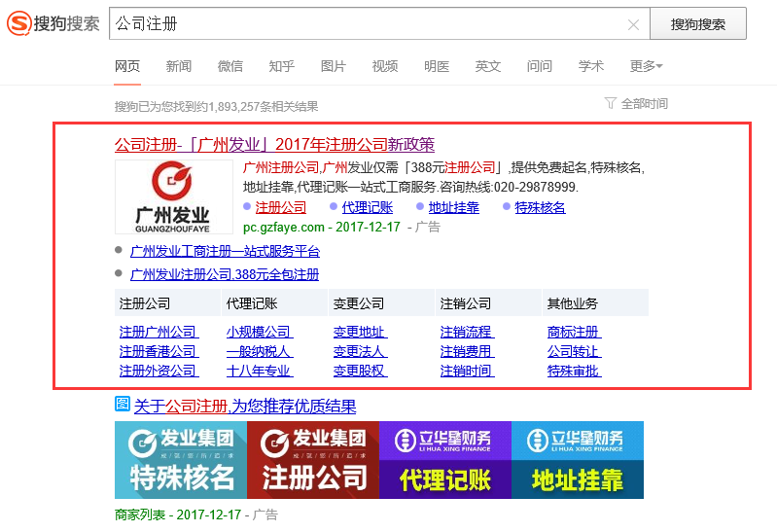
Task: Click the 图 image icon before 关于公司注册
Action: (x=123, y=405)
